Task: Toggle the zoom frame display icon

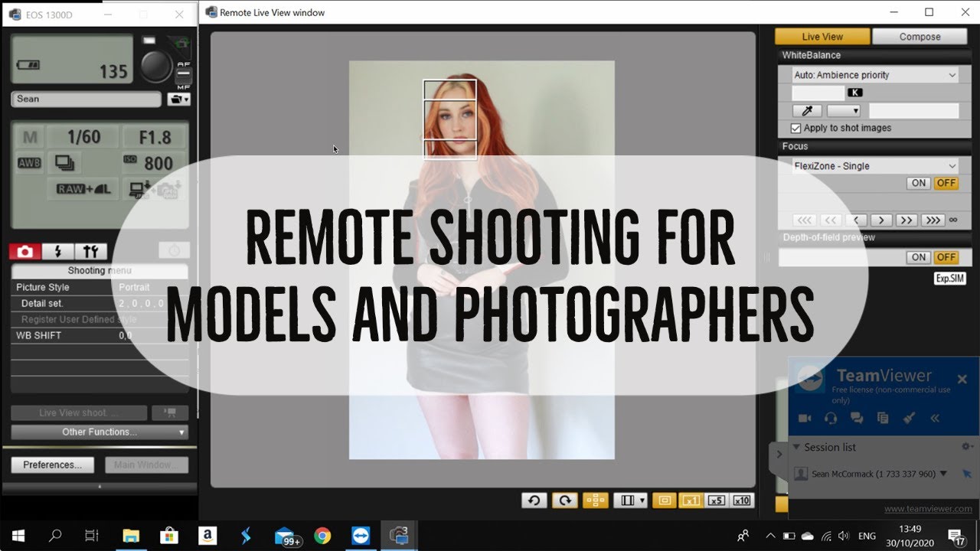Action: 664,500
